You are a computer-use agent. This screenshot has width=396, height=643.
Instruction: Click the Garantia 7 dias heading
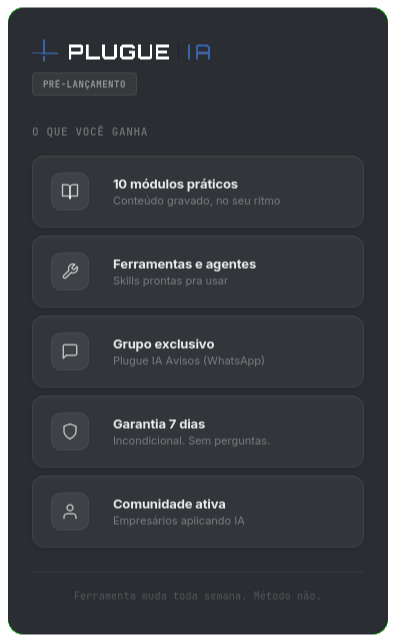pyautogui.click(x=159, y=424)
